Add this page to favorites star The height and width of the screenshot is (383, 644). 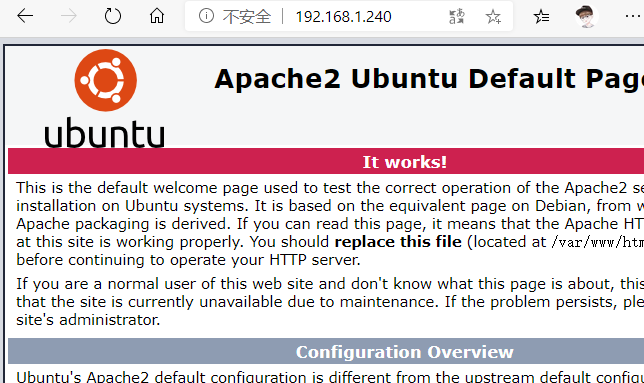493,16
